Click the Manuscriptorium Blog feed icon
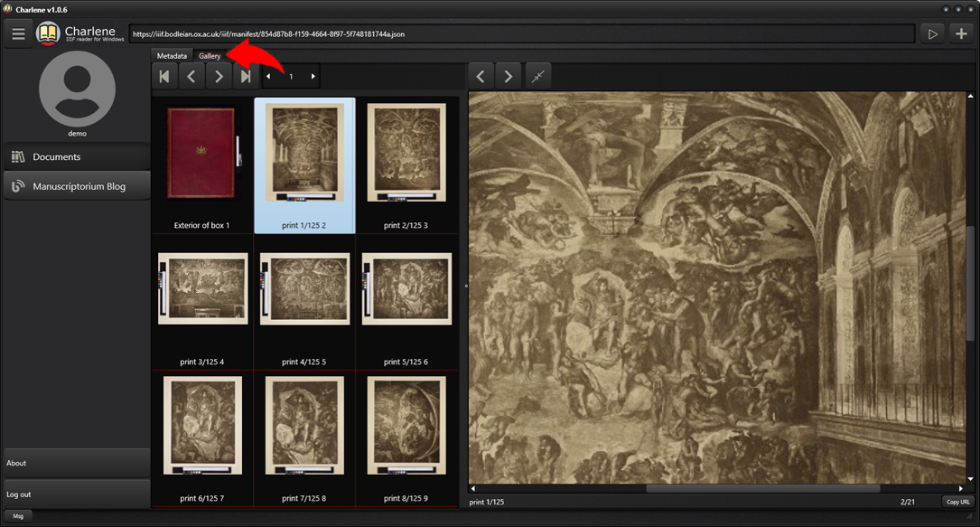The width and height of the screenshot is (980, 527). (18, 185)
